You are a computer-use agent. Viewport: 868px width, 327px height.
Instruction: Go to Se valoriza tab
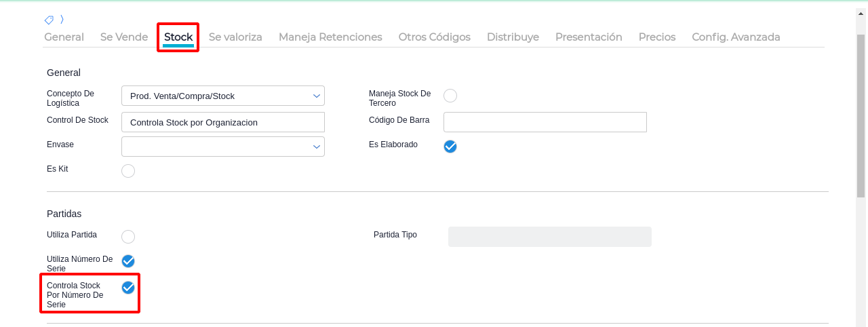coord(235,37)
